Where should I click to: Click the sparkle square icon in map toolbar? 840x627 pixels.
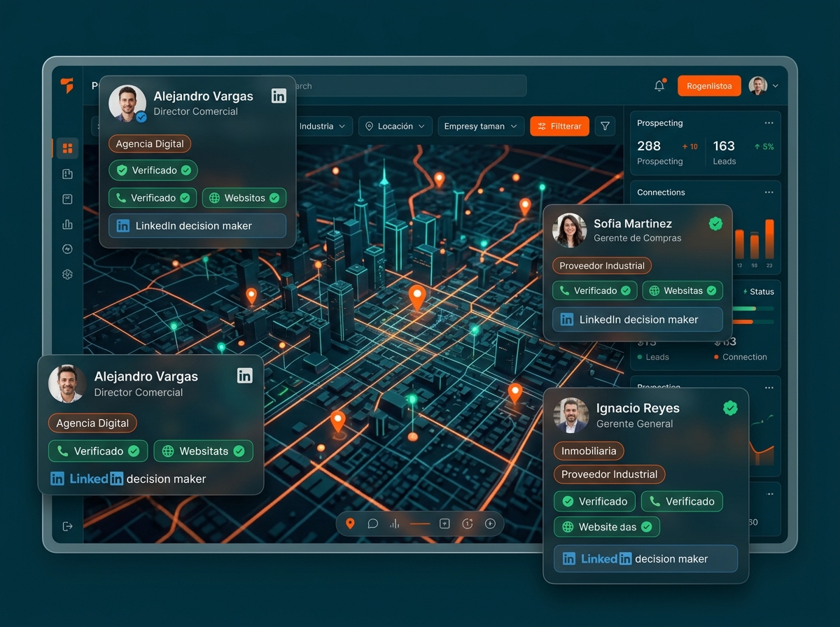pyautogui.click(x=444, y=523)
